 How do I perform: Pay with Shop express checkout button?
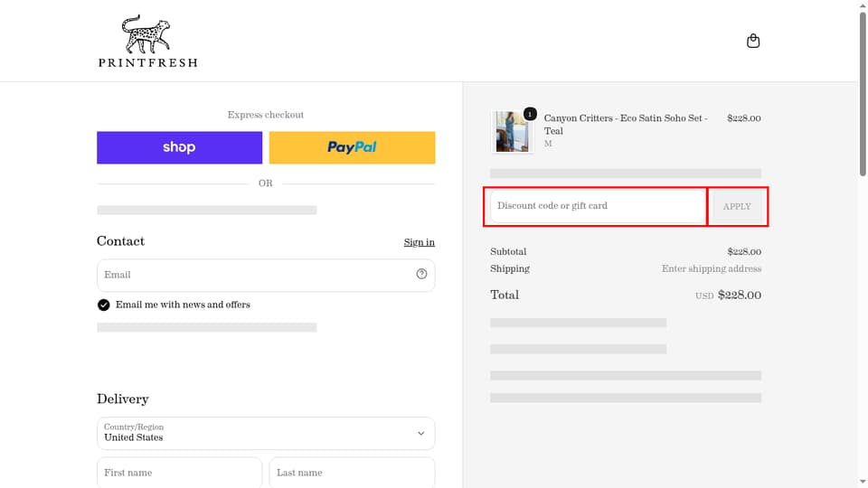tap(179, 147)
